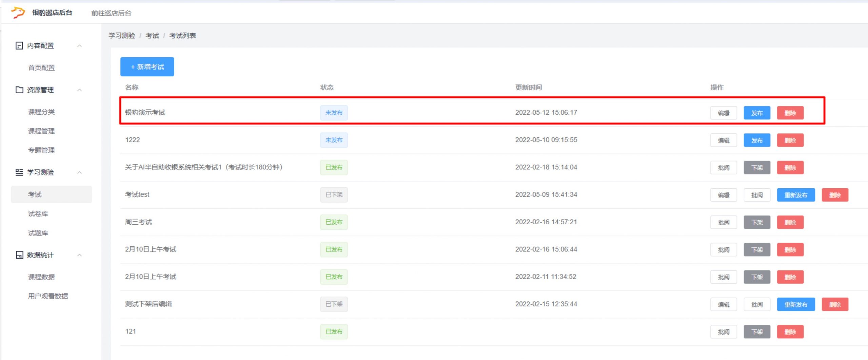Screen dimensions: 868x360
Task: Take 周三考试 offline with 下架
Action: (x=757, y=223)
